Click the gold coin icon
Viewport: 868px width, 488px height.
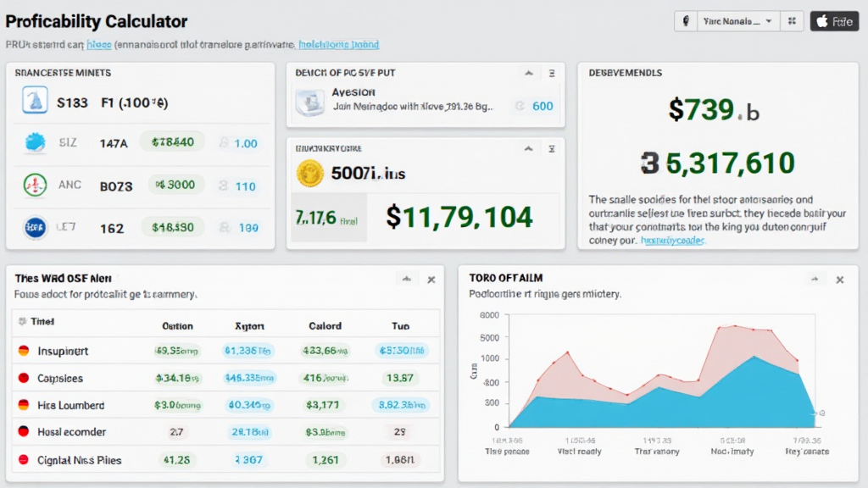click(310, 174)
